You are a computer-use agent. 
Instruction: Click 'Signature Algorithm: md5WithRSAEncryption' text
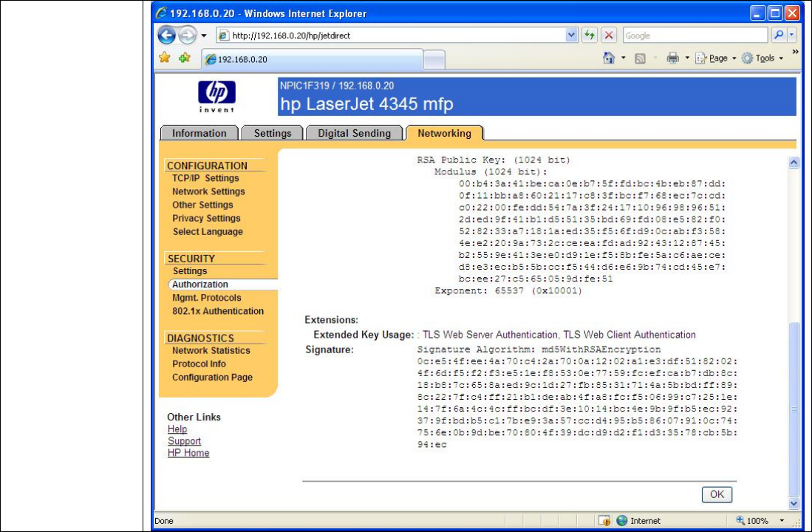click(x=539, y=349)
